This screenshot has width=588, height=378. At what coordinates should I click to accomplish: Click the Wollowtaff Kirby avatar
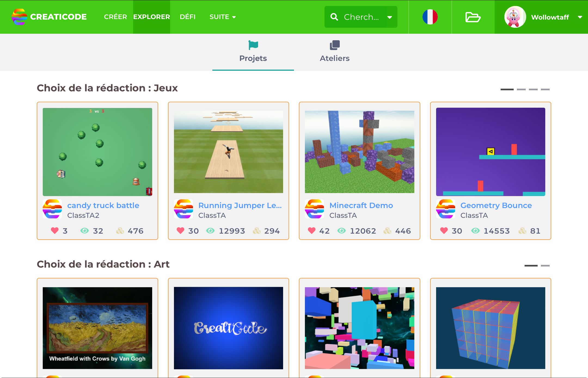click(515, 17)
